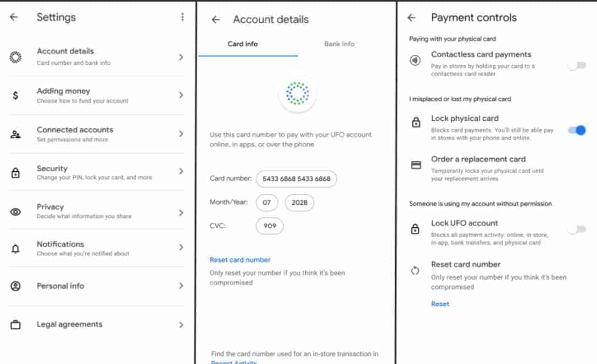Expand Account details with its chevron
The width and height of the screenshot is (597, 364).
[181, 57]
